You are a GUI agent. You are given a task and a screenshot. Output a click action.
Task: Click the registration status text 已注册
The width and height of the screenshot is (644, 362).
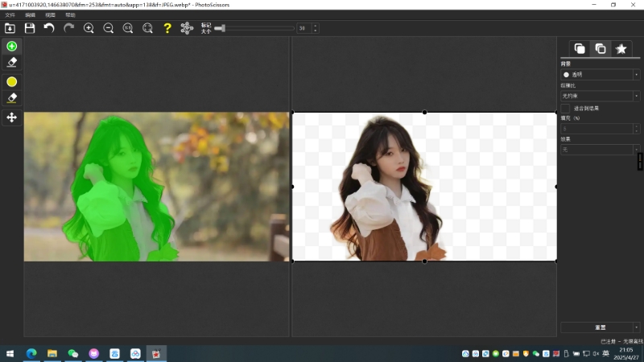(x=609, y=341)
